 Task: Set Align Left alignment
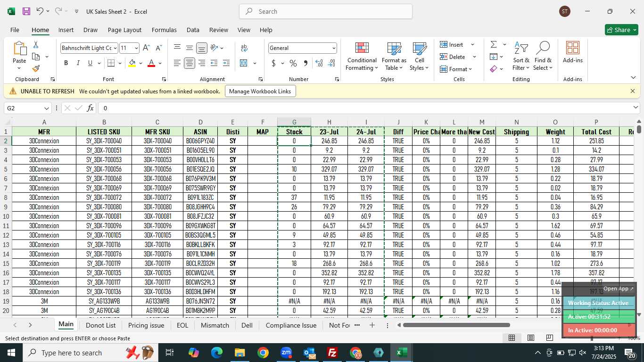177,63
